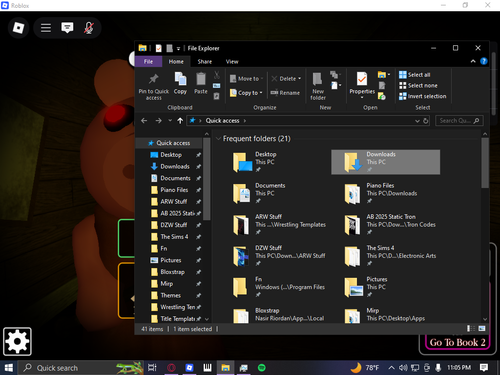Go back using the Back arrow
This screenshot has height=375, width=500.
click(144, 121)
